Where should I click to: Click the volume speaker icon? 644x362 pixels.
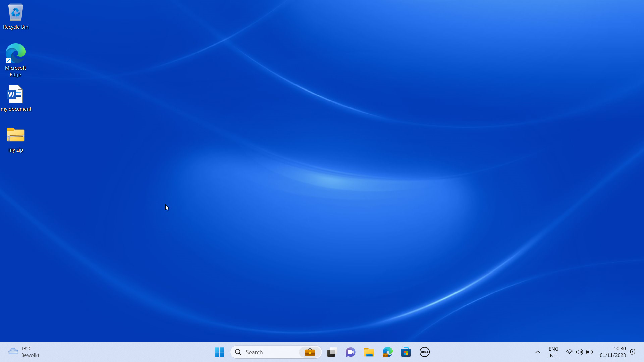(579, 352)
